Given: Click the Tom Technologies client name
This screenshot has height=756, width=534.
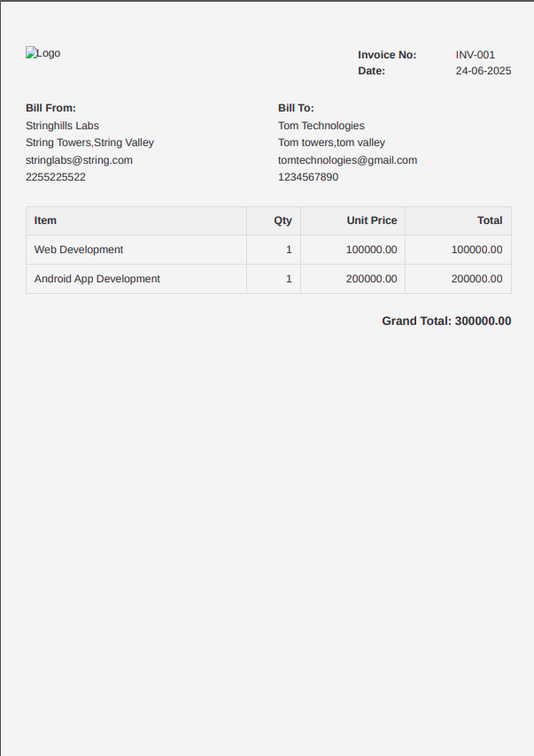Looking at the screenshot, I should (321, 126).
